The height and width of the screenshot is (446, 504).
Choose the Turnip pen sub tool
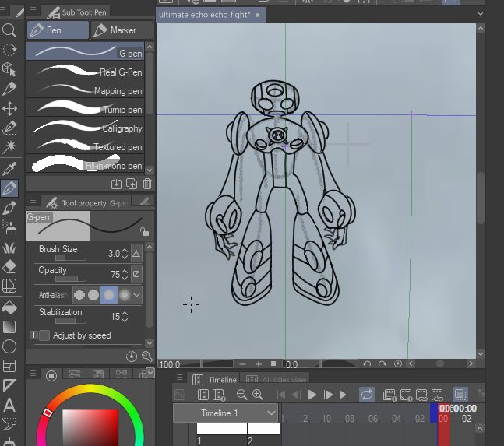click(x=85, y=108)
